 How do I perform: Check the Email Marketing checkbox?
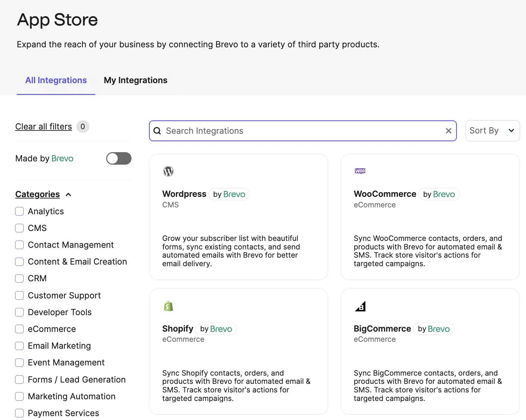tap(19, 346)
